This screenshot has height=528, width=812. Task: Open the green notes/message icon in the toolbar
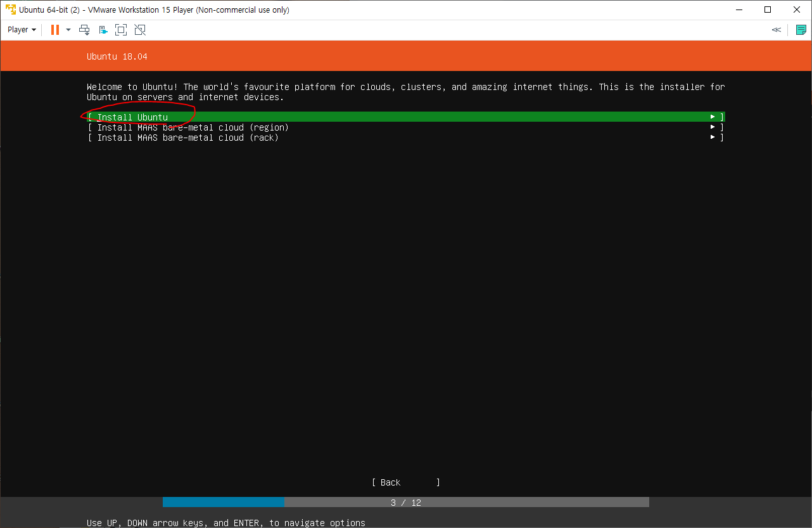tap(801, 30)
